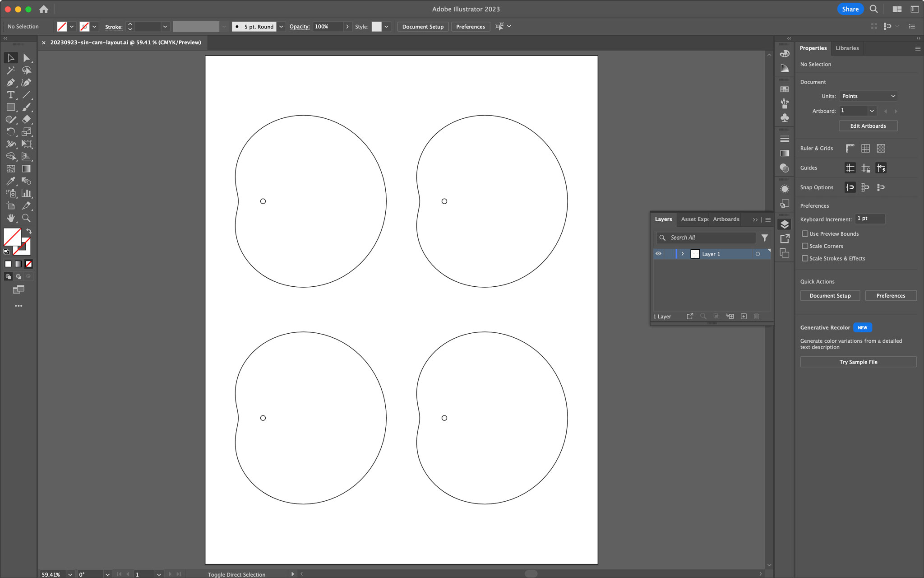Select the Hand tool
The width and height of the screenshot is (924, 578).
click(x=10, y=218)
